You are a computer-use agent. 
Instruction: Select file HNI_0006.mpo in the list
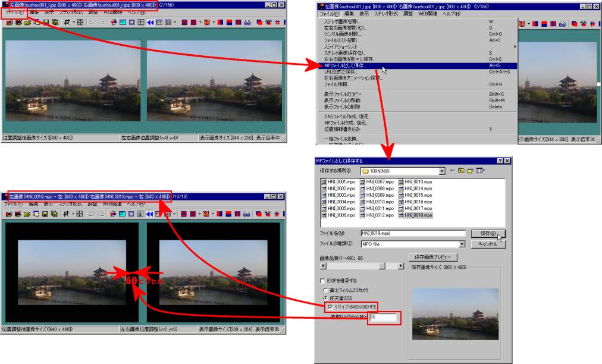[338, 215]
